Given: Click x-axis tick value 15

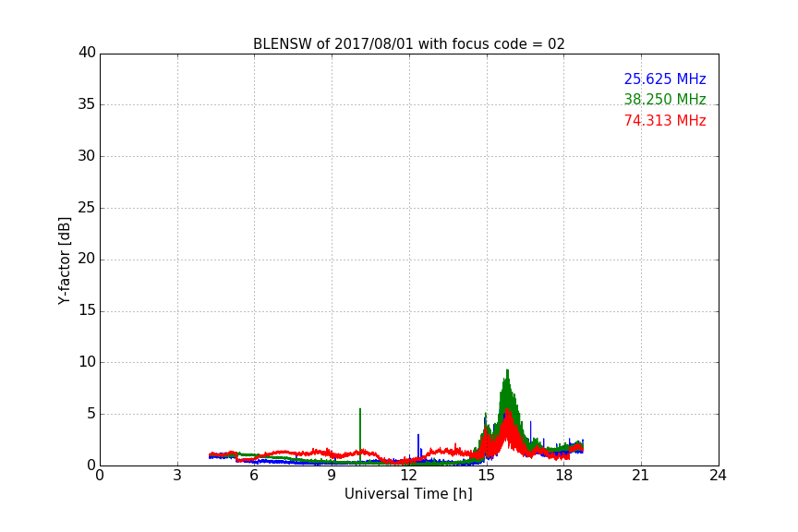Looking at the screenshot, I should tap(487, 476).
